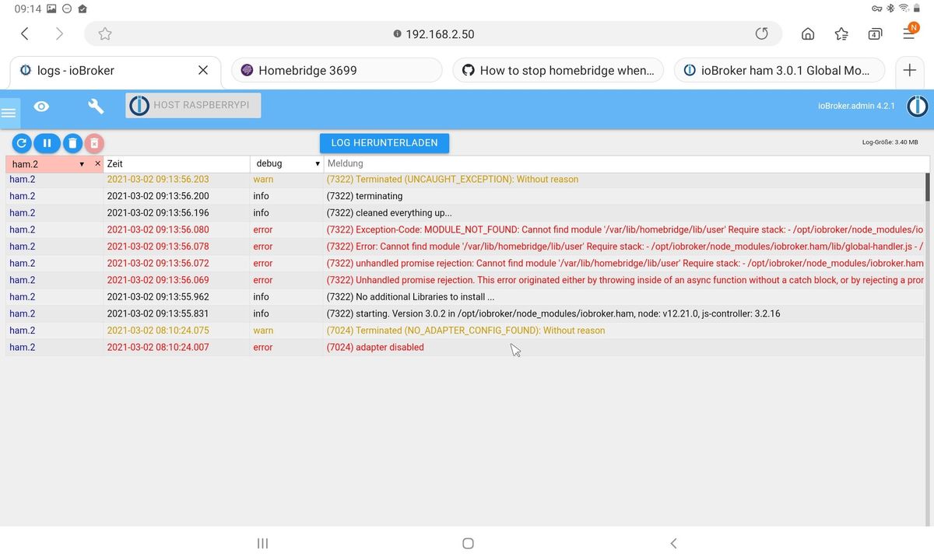
Task: Tap the Android home button
Action: (x=468, y=544)
